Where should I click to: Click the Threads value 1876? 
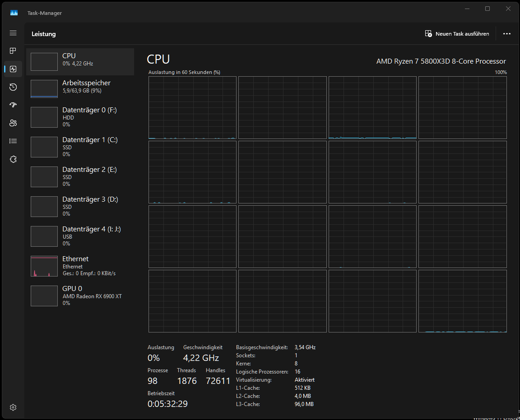click(187, 381)
